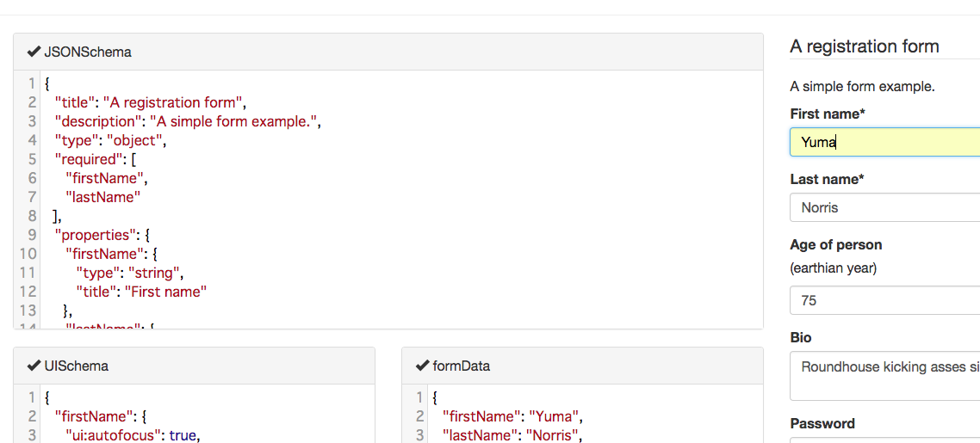
Task: Click the "ui:autofocus": true line
Action: coord(133,435)
